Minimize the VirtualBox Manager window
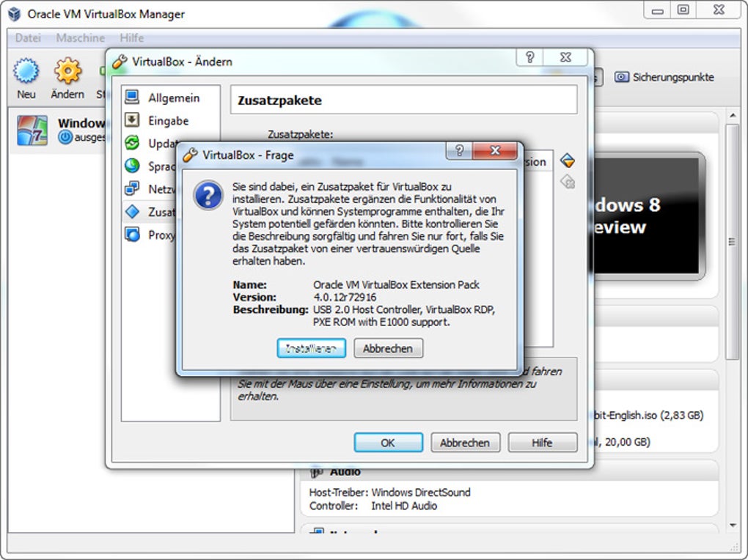 pos(657,10)
